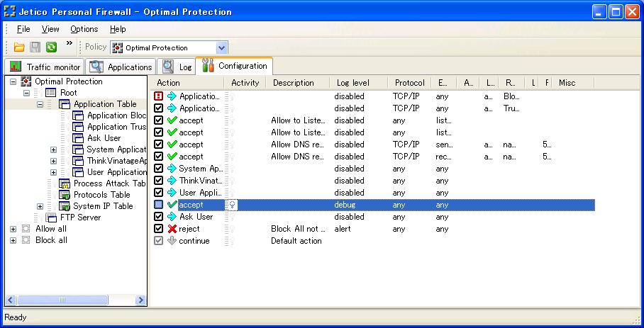The image size is (644, 328).
Task: Sort by the Activity column header
Action: pyautogui.click(x=245, y=83)
